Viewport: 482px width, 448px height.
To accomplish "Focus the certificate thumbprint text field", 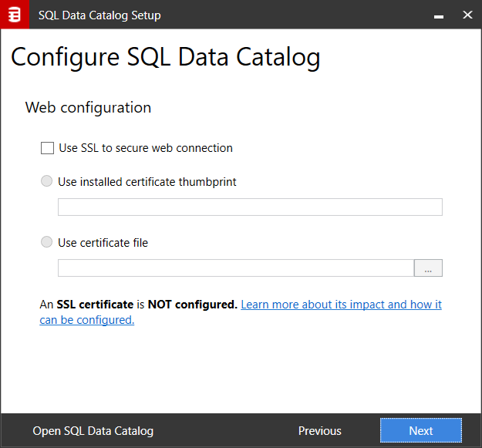I will tap(250, 207).
